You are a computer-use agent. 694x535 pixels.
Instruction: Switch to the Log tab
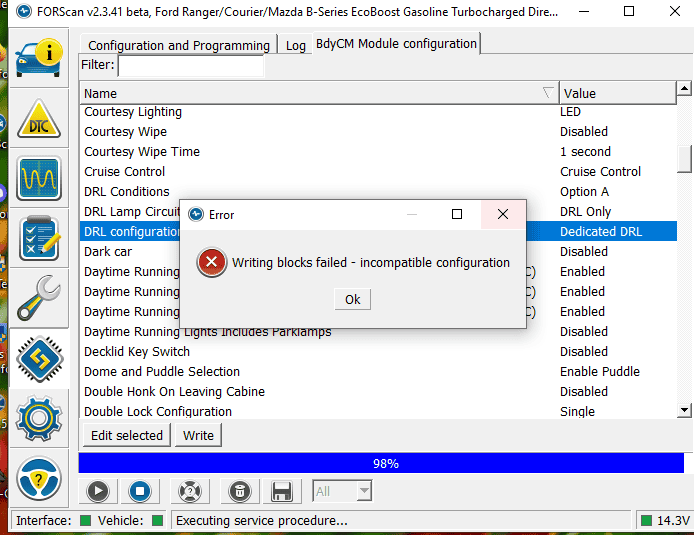pyautogui.click(x=296, y=46)
